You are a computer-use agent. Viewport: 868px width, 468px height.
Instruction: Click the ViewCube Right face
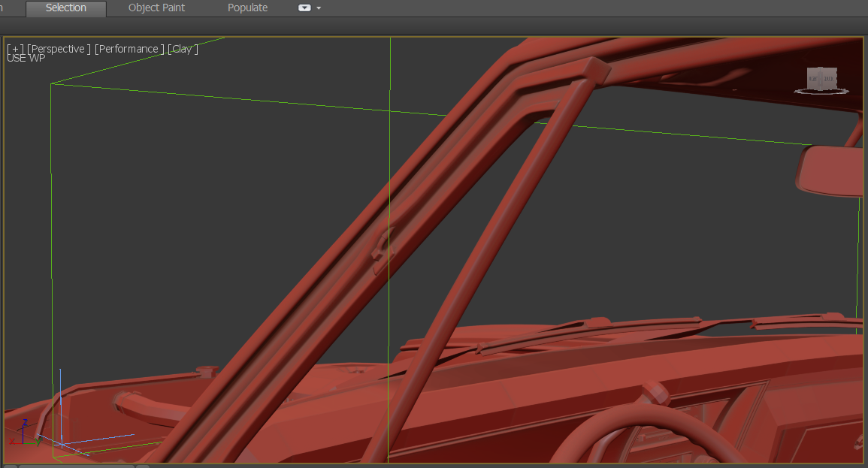click(x=815, y=78)
